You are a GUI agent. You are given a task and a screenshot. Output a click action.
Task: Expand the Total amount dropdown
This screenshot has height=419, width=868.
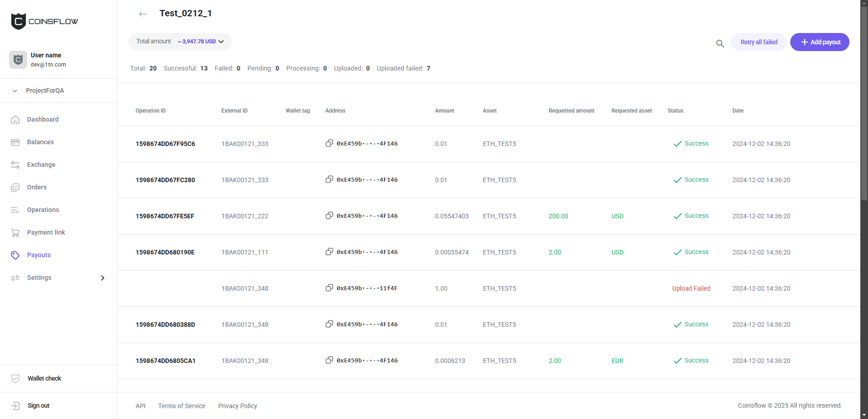click(x=221, y=42)
